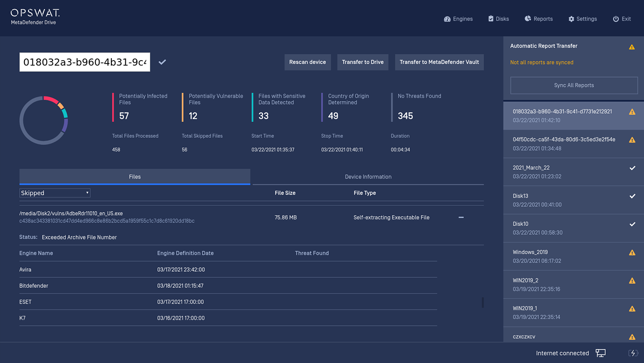Select report 018032a3-b960-4b31-9c41-d7731e212921
The width and height of the screenshot is (644, 363).
coord(573,115)
